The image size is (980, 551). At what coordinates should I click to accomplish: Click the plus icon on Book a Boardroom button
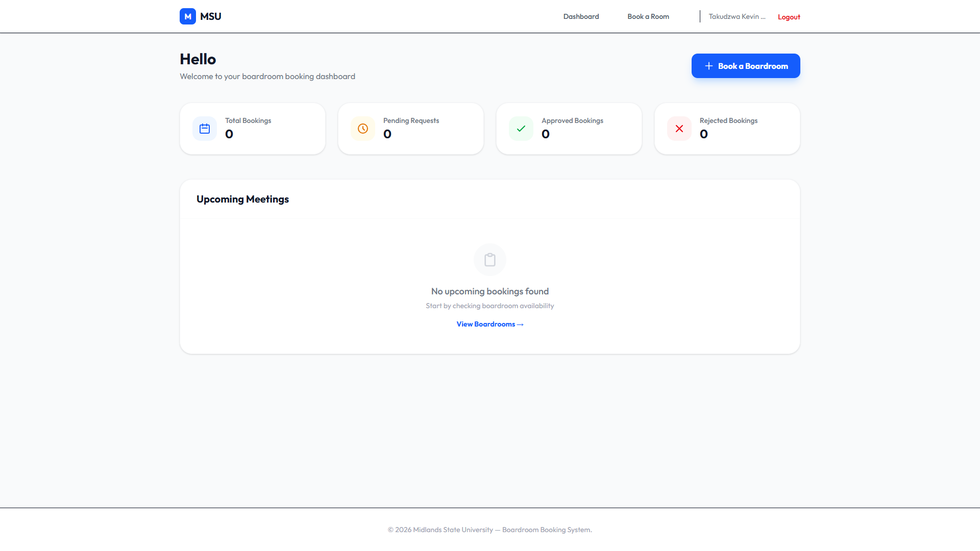coord(709,66)
